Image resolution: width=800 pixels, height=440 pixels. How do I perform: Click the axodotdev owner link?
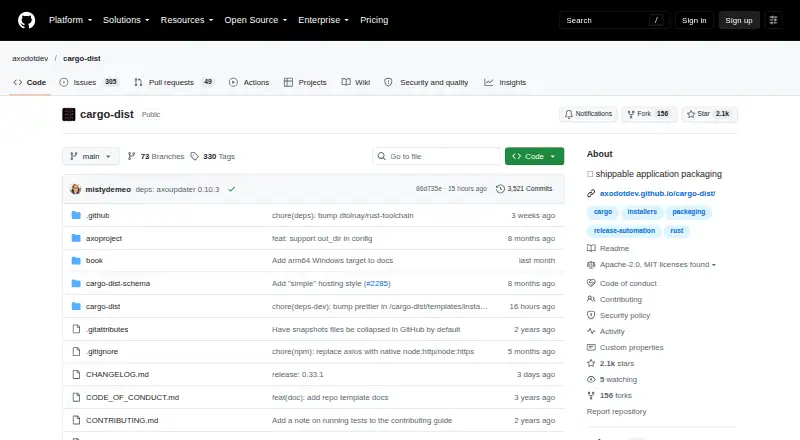pos(30,58)
